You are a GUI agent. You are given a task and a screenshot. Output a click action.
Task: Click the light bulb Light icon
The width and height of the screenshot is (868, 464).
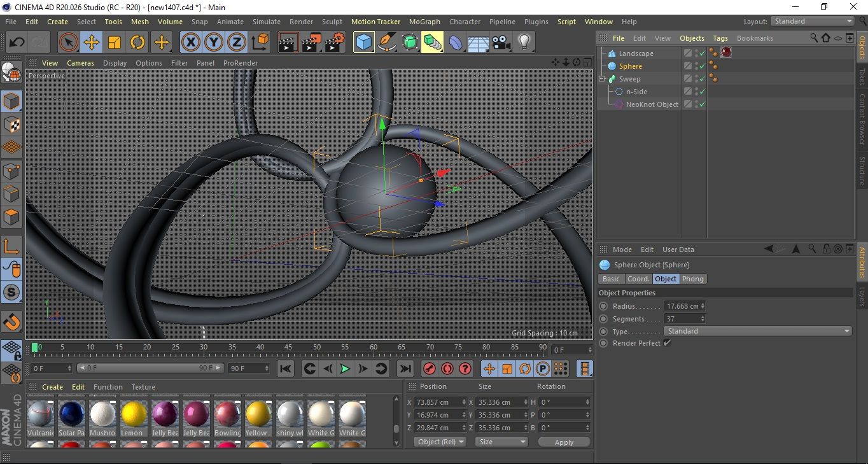coord(524,43)
